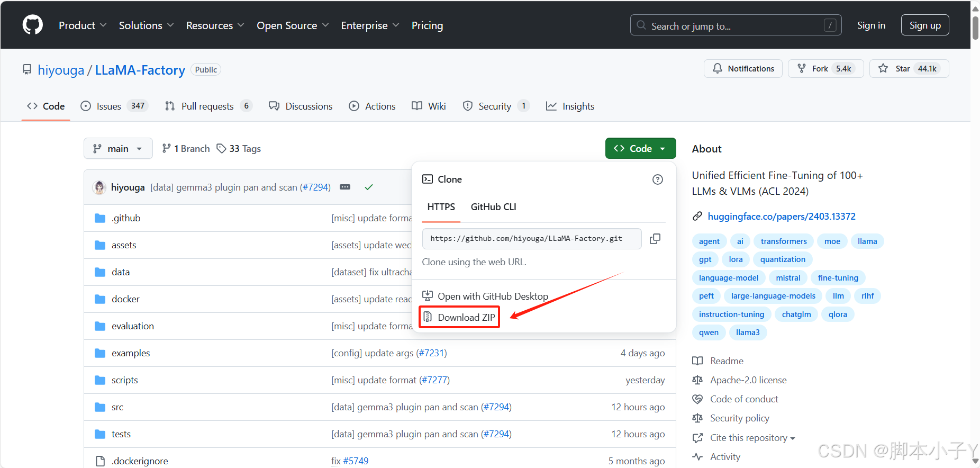Open the Code of conduct link

click(x=736, y=399)
